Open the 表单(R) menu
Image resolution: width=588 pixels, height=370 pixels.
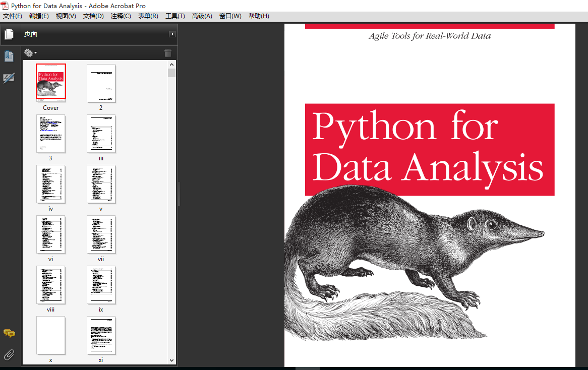tap(148, 16)
